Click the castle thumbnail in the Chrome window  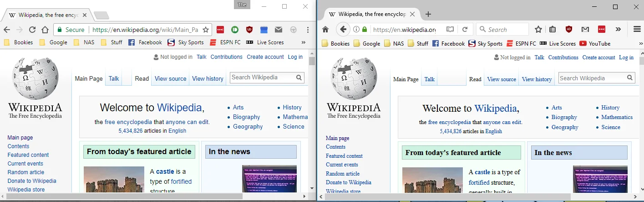tap(114, 180)
